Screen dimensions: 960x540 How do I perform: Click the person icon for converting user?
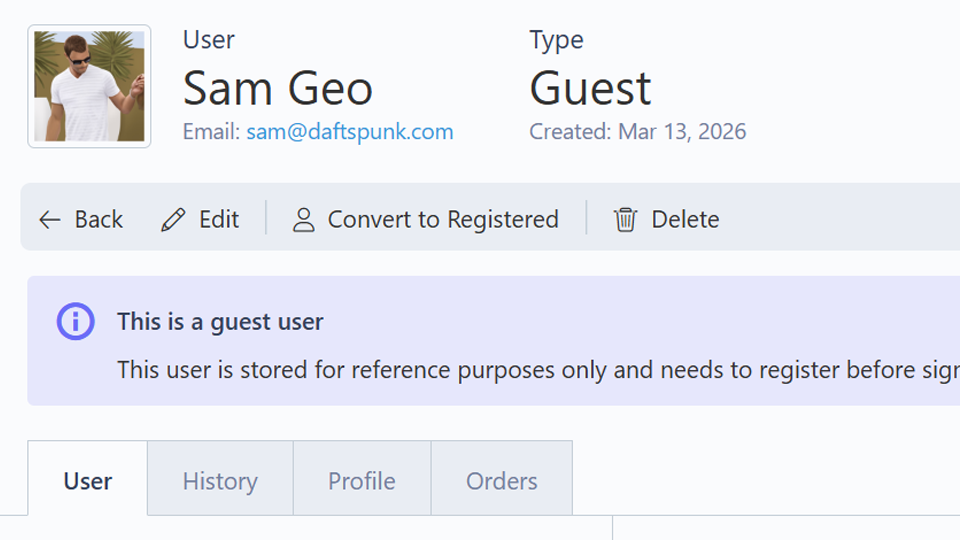pos(303,220)
